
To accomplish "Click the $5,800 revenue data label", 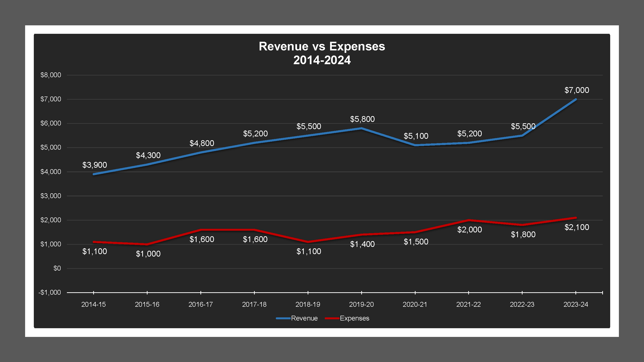I will click(362, 119).
